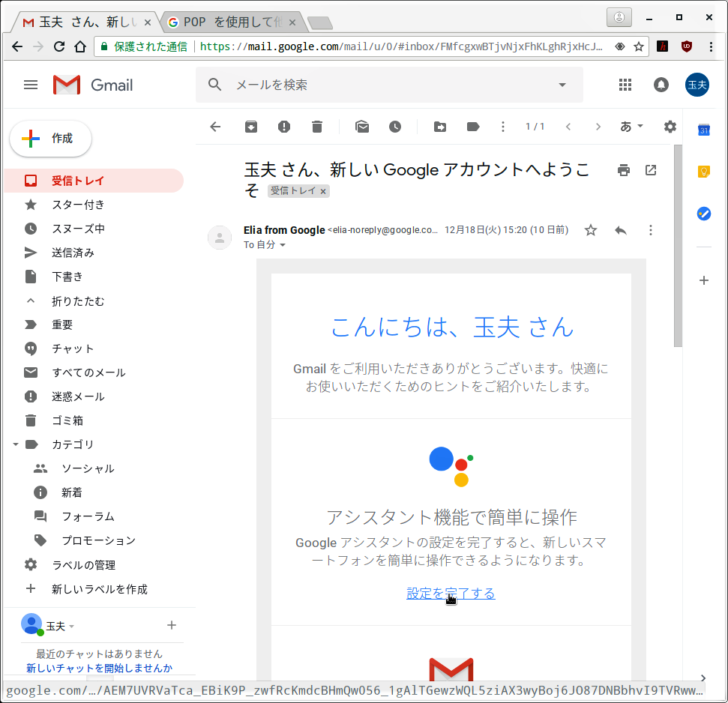
Task: Open email in new window icon
Action: coord(651,170)
